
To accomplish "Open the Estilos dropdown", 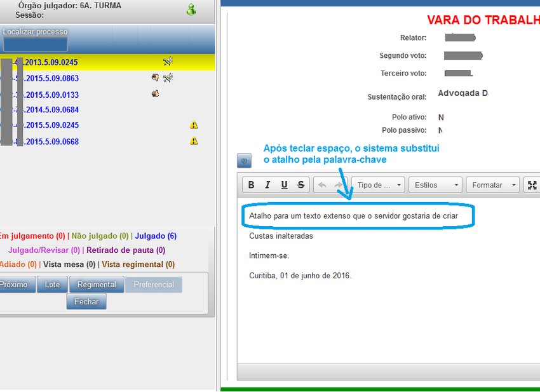I will [435, 185].
